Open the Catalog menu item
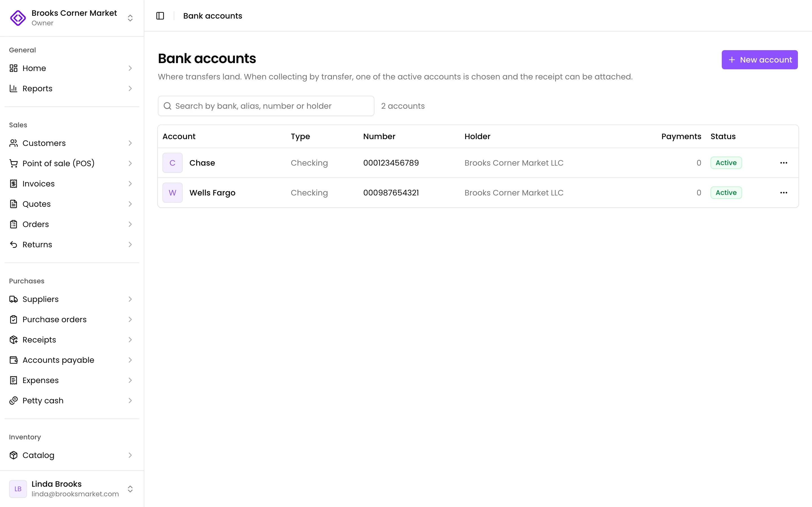Image resolution: width=812 pixels, height=507 pixels. (x=72, y=455)
